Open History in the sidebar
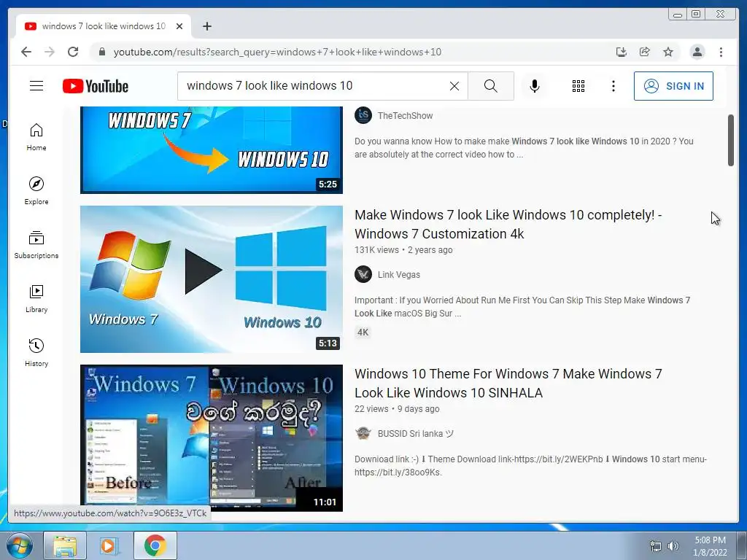This screenshot has height=560, width=747. click(36, 352)
